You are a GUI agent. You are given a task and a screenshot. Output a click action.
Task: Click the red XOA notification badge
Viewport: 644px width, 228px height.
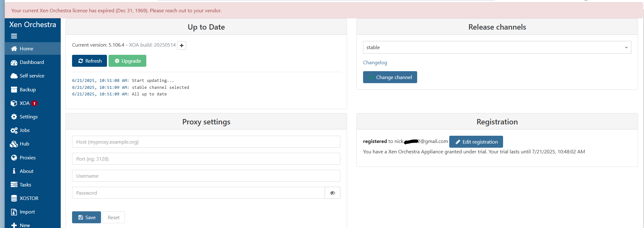[x=34, y=103]
